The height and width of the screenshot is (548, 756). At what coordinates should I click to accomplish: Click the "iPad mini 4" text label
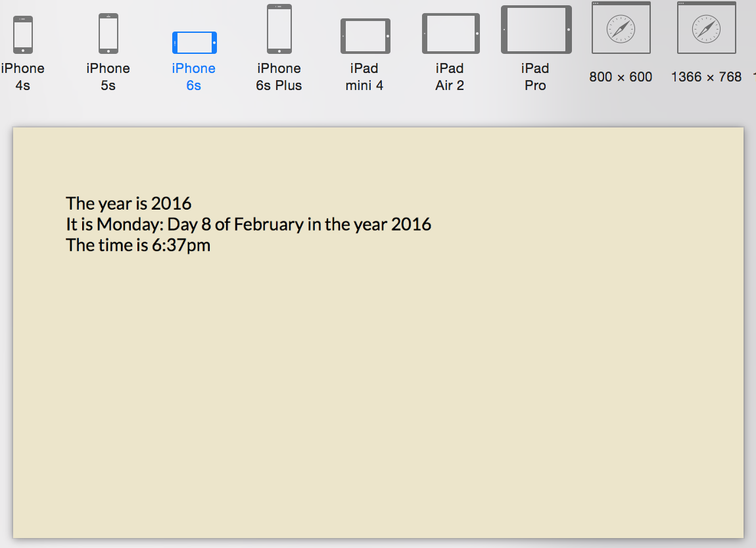pos(364,77)
